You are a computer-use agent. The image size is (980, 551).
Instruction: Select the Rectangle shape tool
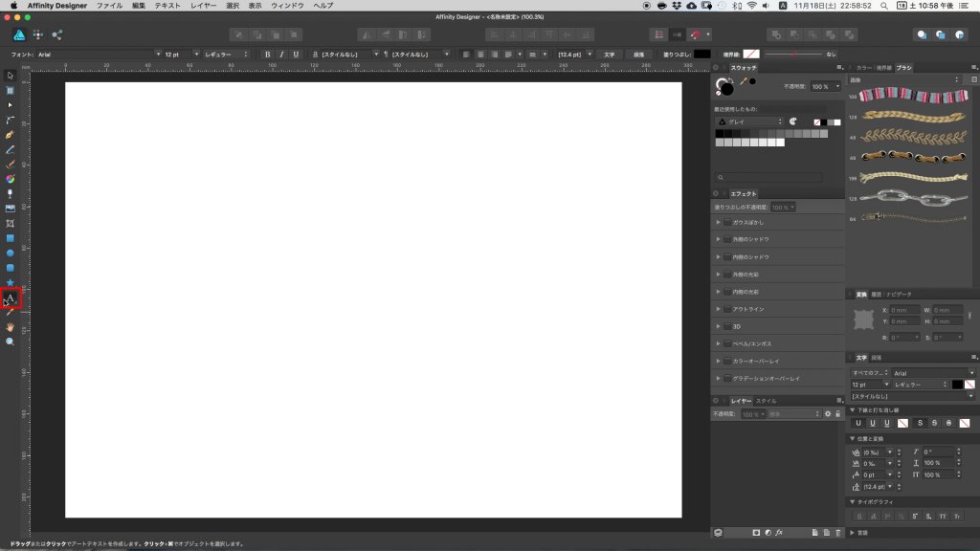[10, 238]
